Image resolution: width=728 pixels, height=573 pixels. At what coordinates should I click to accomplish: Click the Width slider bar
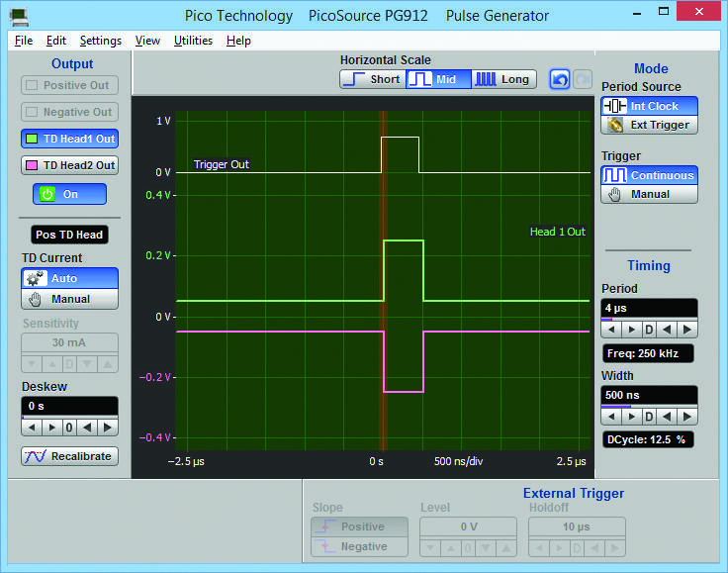pos(650,406)
